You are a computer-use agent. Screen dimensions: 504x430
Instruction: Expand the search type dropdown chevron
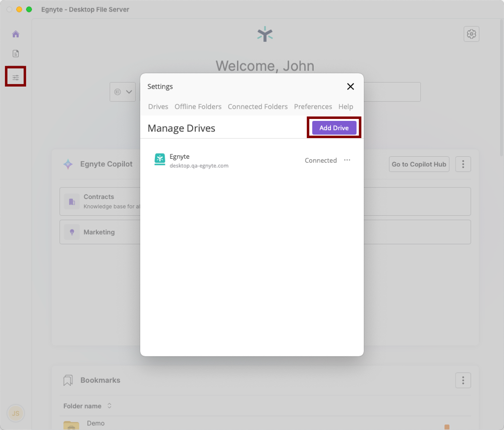click(129, 92)
